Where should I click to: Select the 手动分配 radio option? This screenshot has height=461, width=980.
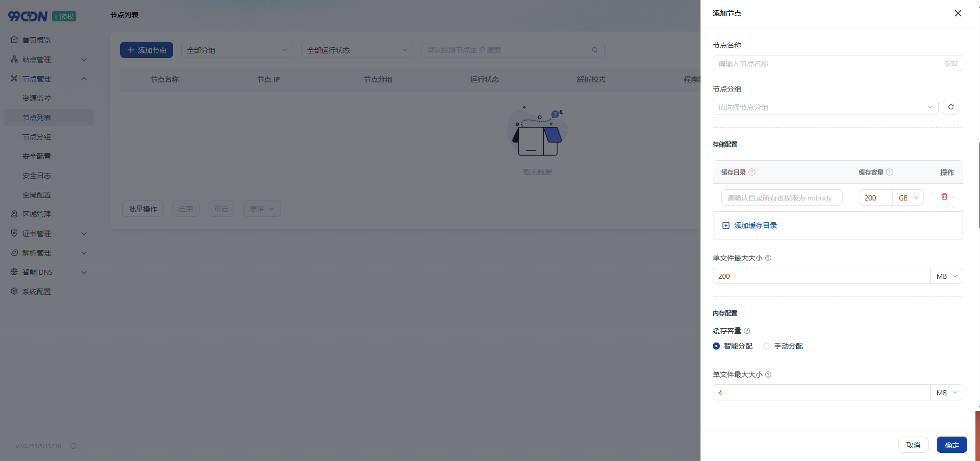click(x=767, y=346)
